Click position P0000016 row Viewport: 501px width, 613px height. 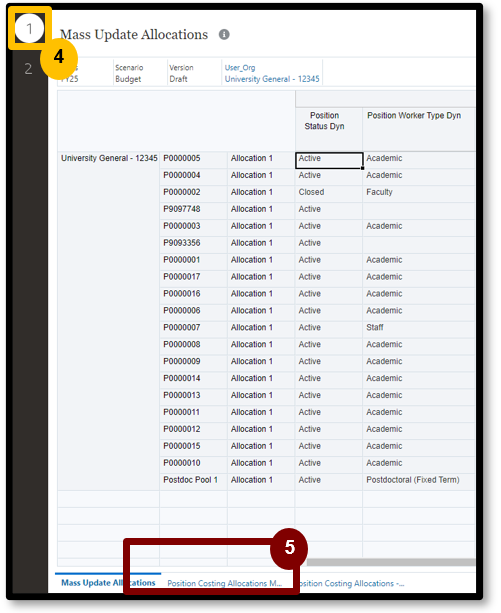point(193,294)
